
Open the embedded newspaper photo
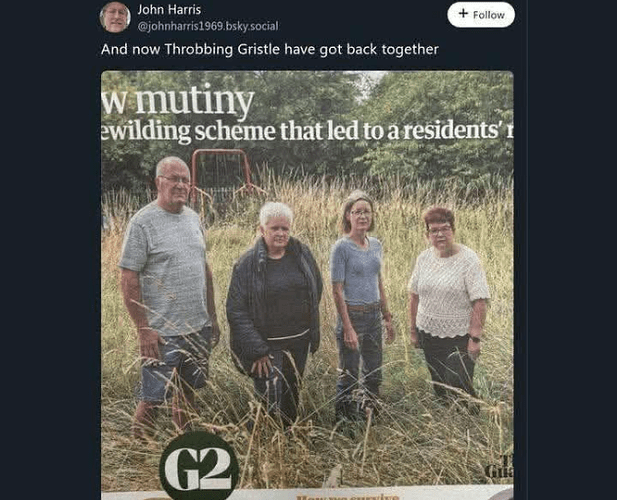[307, 285]
